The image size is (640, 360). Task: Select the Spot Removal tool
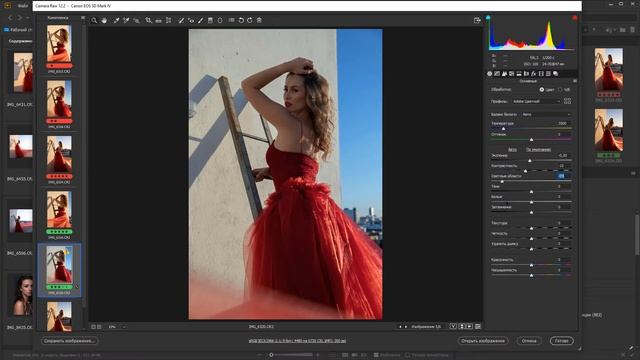click(181, 20)
